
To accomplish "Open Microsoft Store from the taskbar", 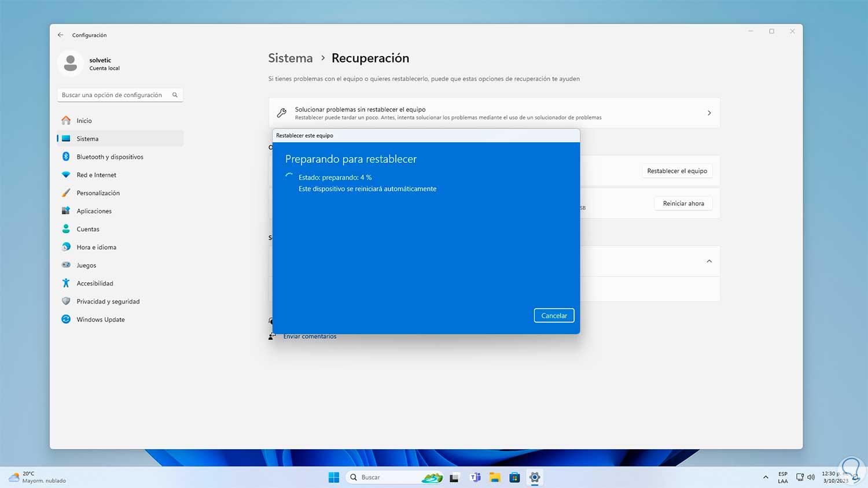I will [514, 477].
